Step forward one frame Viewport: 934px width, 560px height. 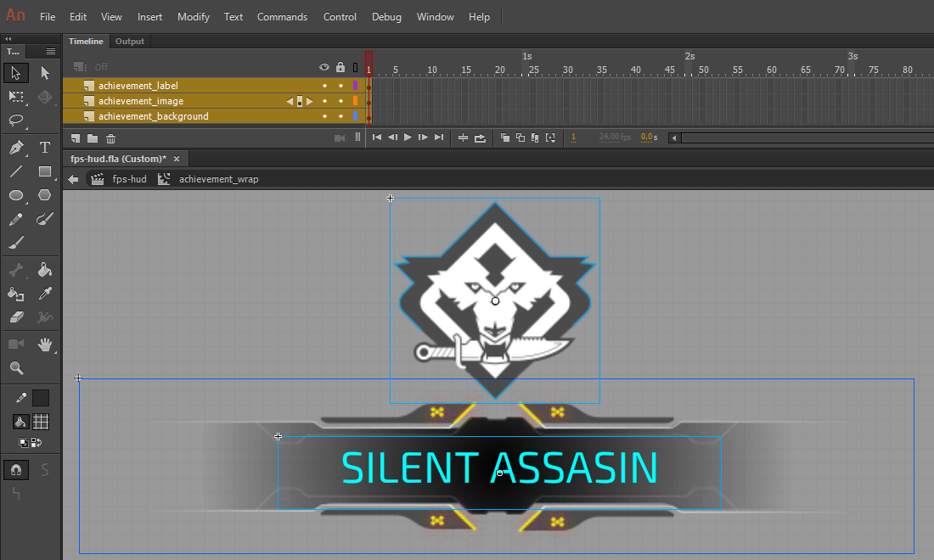click(x=423, y=137)
